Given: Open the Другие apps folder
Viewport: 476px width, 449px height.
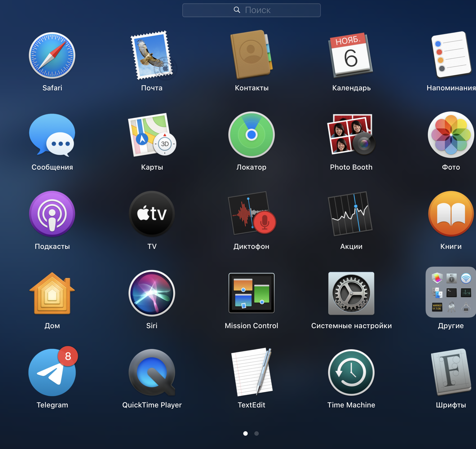Looking at the screenshot, I should click(x=451, y=292).
